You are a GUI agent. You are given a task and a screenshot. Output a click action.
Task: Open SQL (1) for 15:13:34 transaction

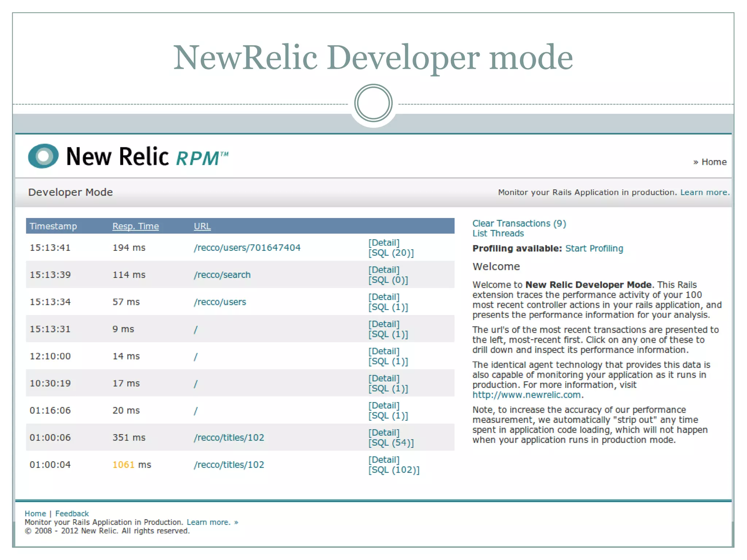tap(388, 307)
